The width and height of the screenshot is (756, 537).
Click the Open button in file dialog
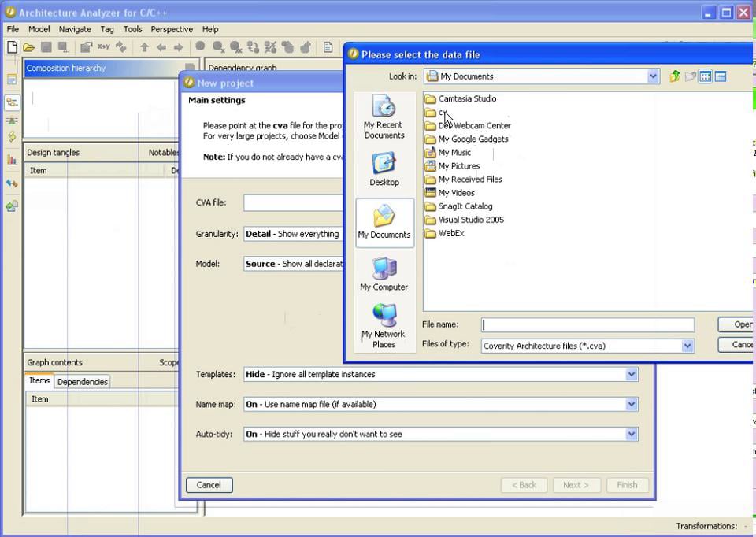click(737, 324)
